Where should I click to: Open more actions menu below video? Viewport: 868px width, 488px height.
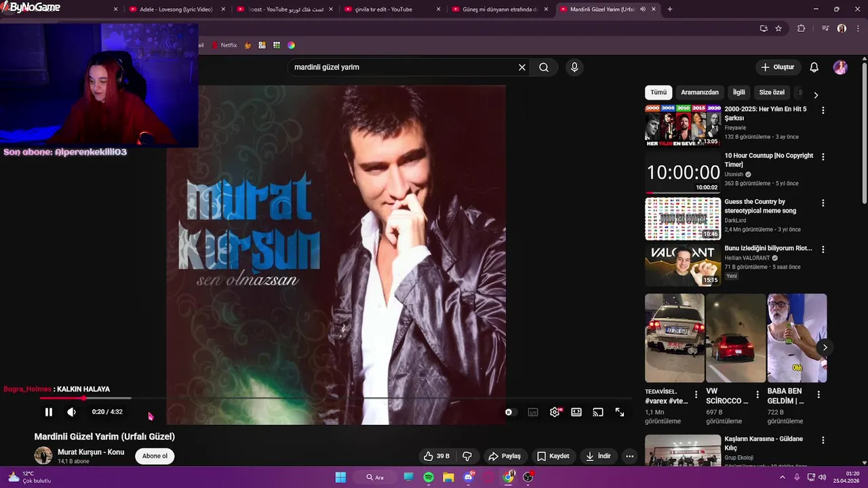coord(629,456)
